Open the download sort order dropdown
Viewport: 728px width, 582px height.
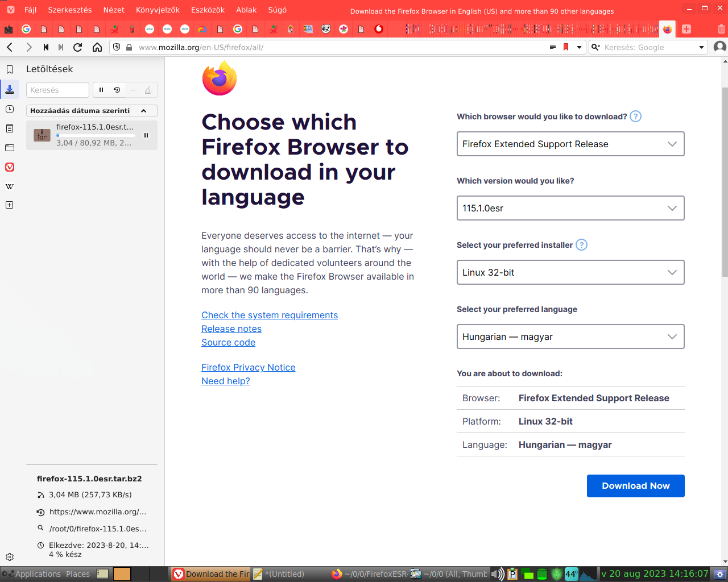78,111
